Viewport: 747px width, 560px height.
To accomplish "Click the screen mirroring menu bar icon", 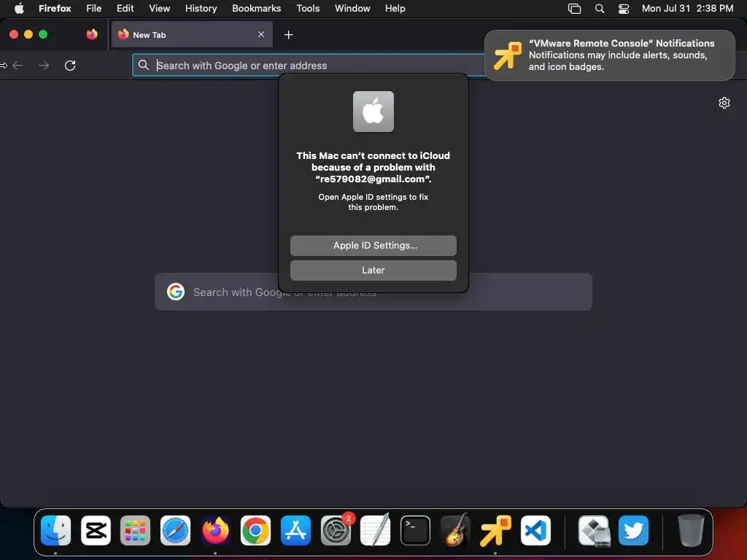I will click(x=575, y=9).
